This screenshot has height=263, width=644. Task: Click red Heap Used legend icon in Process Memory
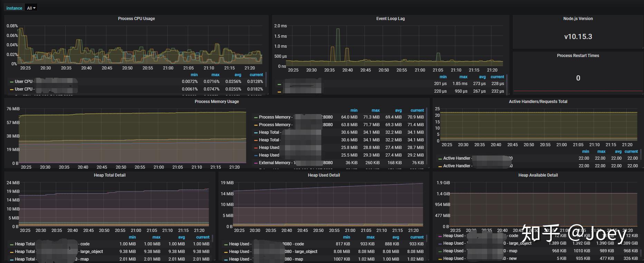tap(256, 148)
